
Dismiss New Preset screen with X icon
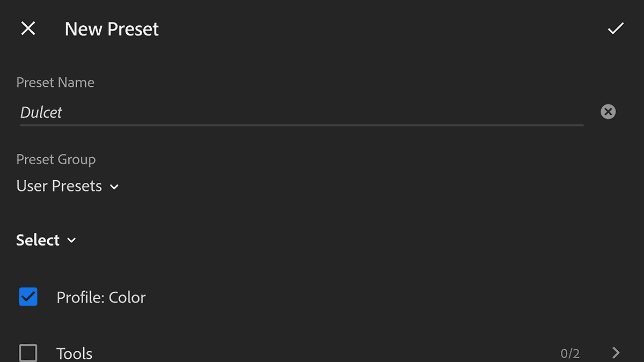pos(28,28)
